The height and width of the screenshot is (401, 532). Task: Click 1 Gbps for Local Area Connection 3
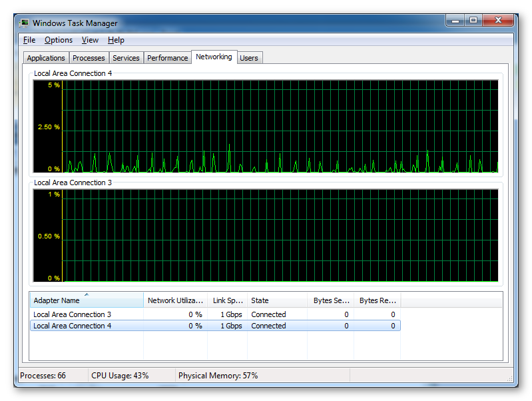[231, 314]
